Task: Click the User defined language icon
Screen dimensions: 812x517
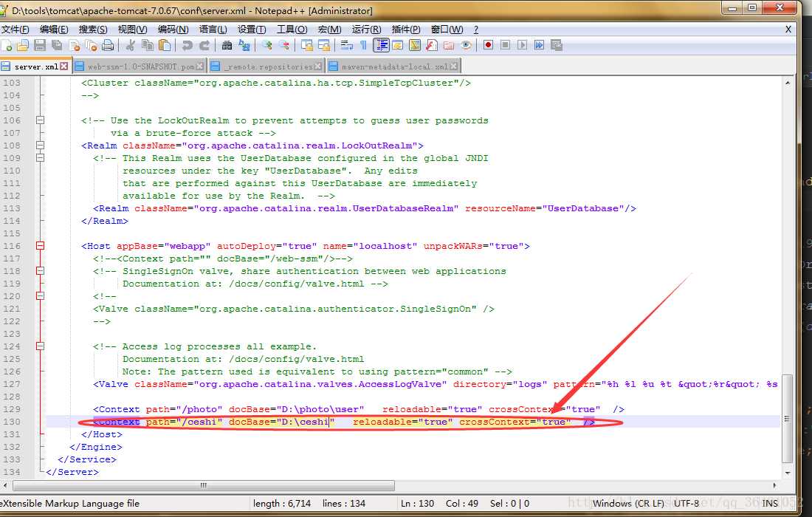Action: point(398,46)
